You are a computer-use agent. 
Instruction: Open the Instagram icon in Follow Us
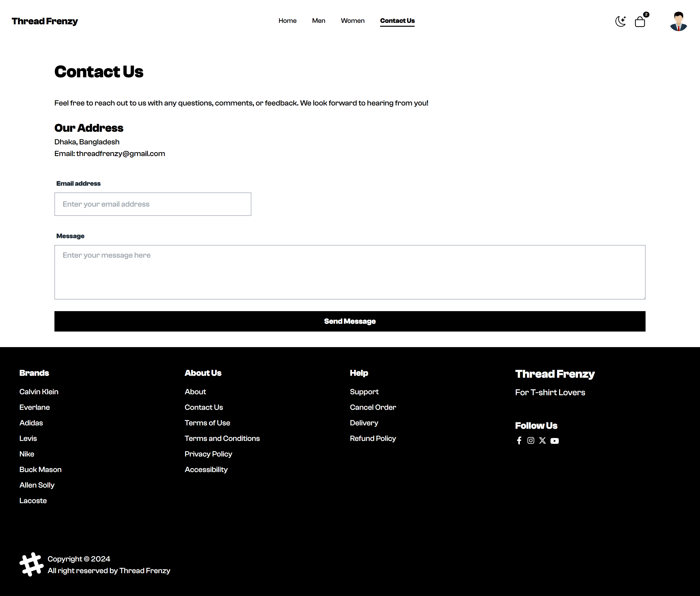[x=531, y=441]
